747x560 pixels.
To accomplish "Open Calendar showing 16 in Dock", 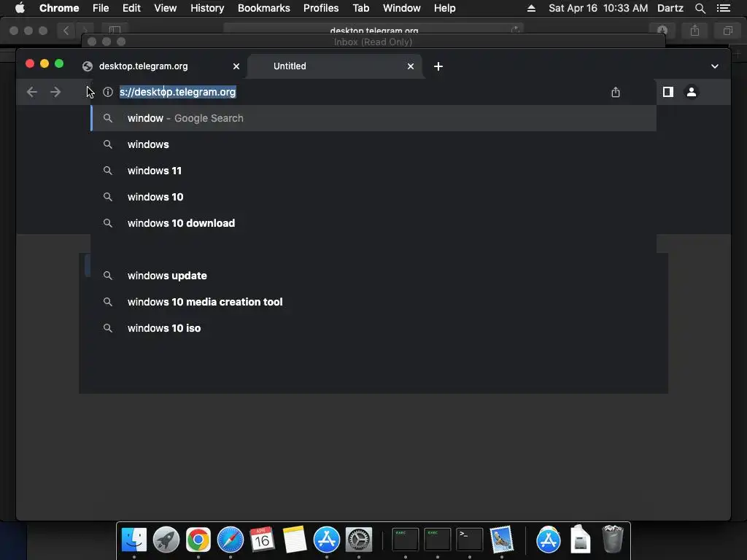I will pos(263,540).
